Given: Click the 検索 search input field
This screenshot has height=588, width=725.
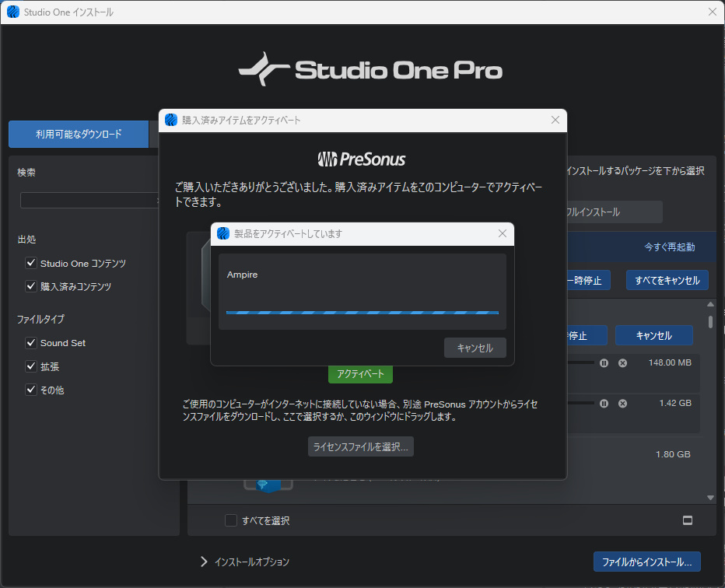Looking at the screenshot, I should click(89, 201).
